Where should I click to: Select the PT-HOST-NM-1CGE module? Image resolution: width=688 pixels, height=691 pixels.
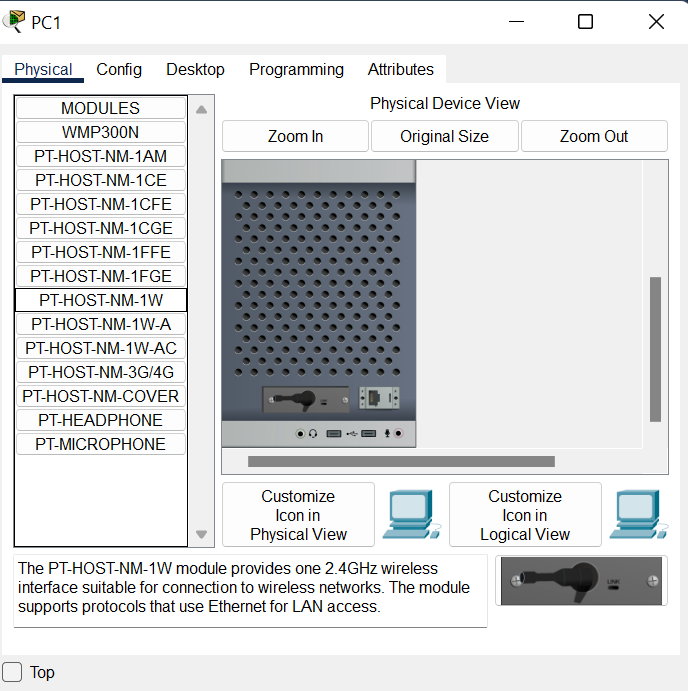click(100, 228)
